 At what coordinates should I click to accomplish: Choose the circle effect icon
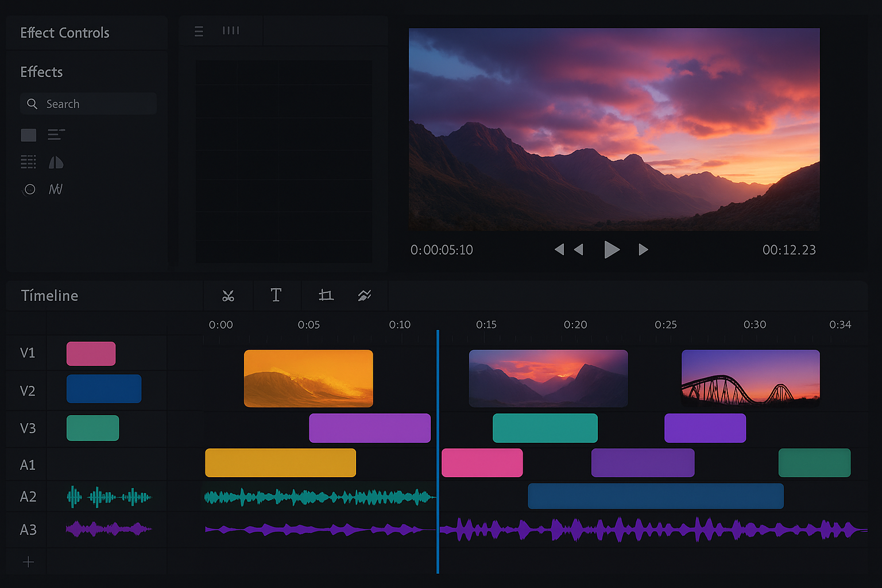click(x=30, y=189)
